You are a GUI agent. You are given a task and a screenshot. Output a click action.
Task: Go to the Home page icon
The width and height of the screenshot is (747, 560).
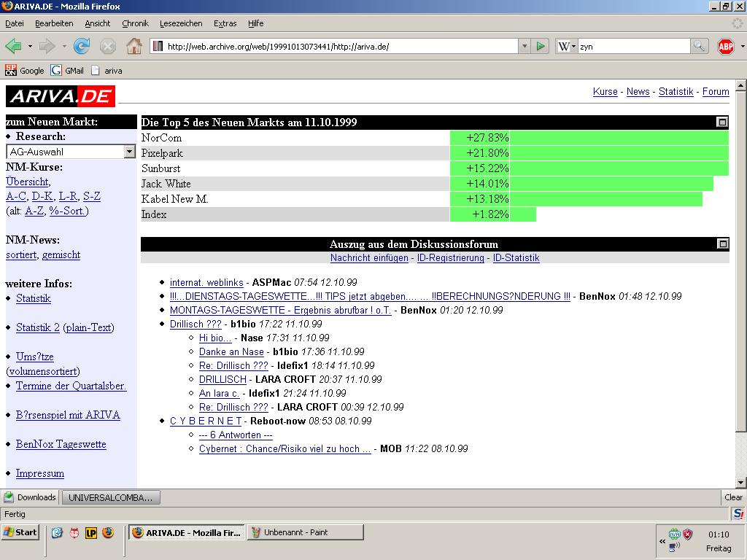click(134, 47)
